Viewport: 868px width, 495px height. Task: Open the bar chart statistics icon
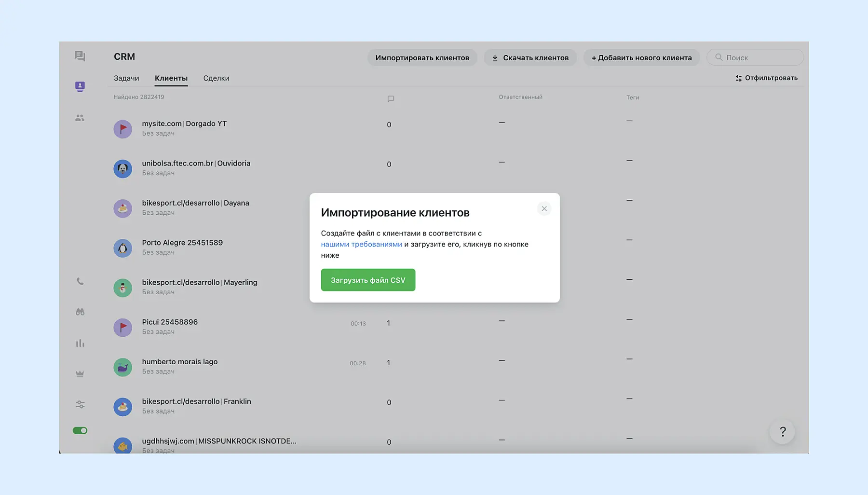tap(80, 344)
